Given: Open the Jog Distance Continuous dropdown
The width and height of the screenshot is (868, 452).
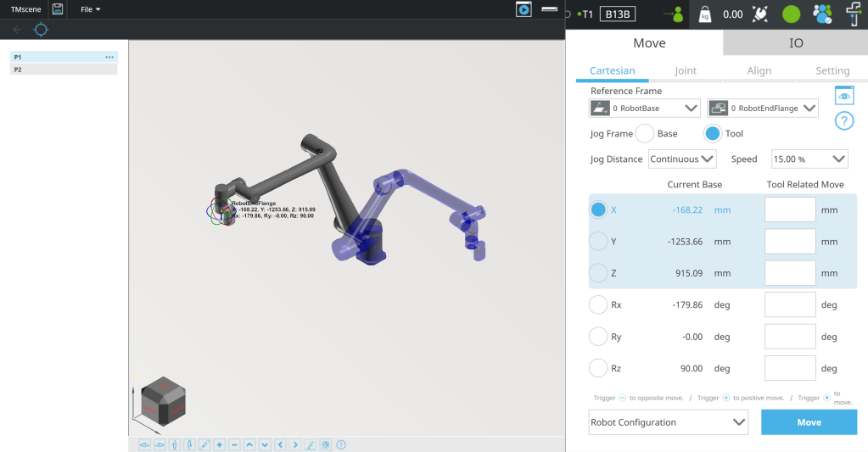Looking at the screenshot, I should pyautogui.click(x=682, y=159).
